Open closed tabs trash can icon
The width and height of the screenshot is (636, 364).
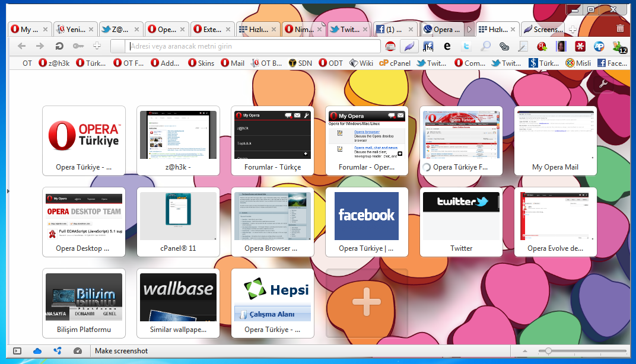point(620,29)
